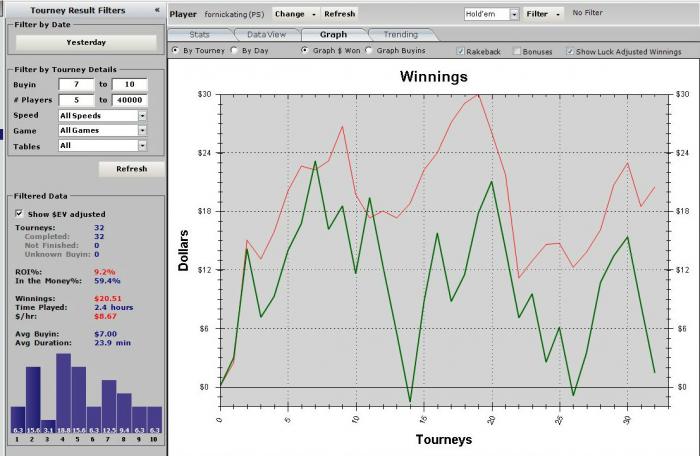The image size is (700, 456).
Task: Click the No Filter label
Action: [x=588, y=13]
